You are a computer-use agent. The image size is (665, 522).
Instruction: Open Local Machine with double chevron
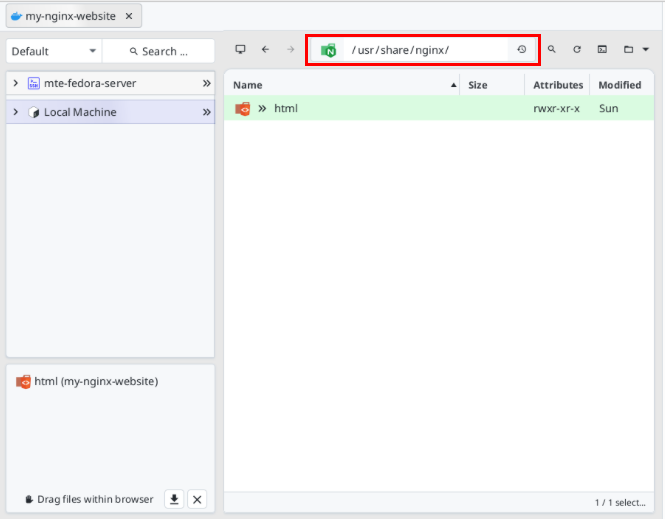point(207,112)
